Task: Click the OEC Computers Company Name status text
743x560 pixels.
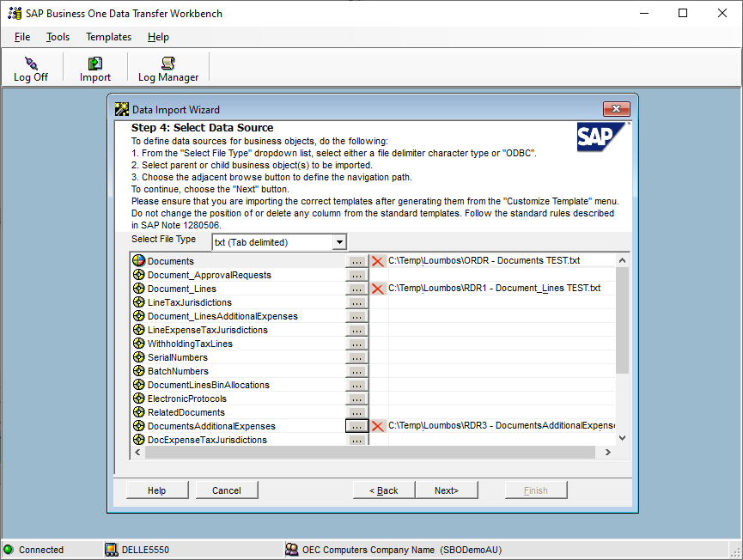Action: coord(402,550)
